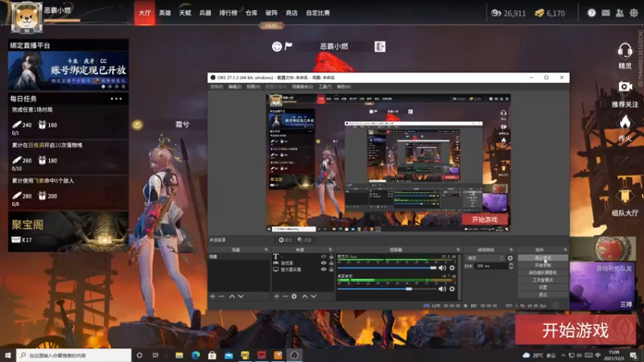The height and width of the screenshot is (362, 644).
Task: Move scene up with the arrow
Action: click(x=232, y=296)
